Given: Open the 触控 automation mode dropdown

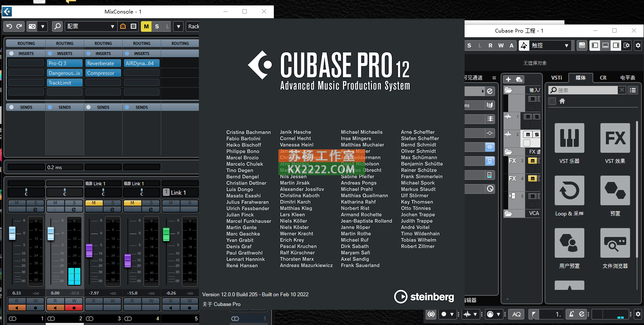Looking at the screenshot, I should (x=550, y=46).
